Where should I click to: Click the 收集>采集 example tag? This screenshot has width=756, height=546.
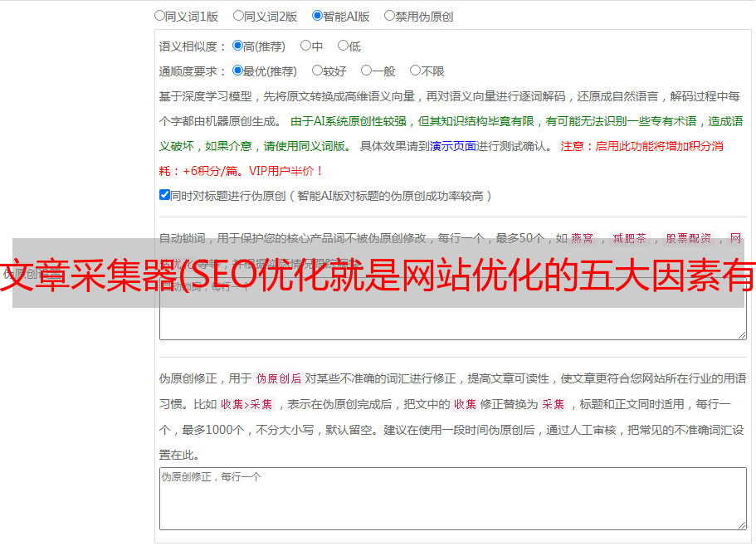coord(246,404)
